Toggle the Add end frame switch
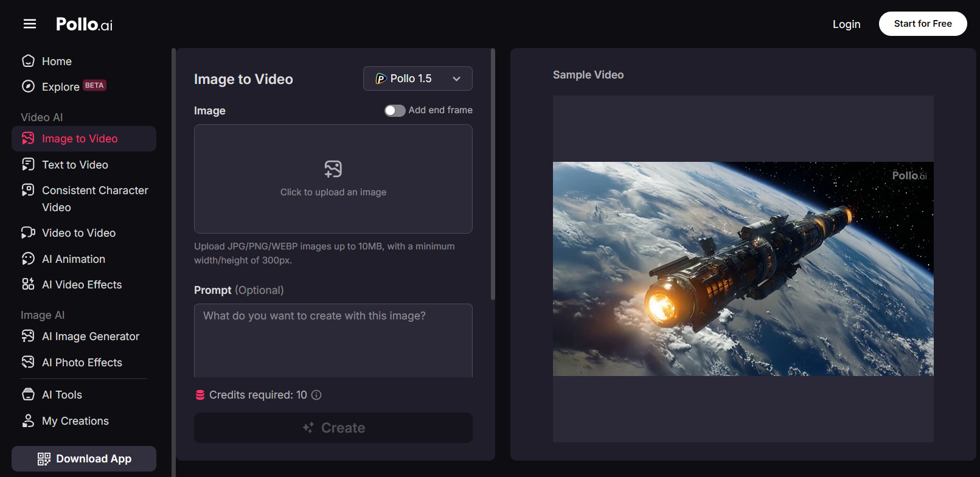The image size is (980, 477). (395, 110)
